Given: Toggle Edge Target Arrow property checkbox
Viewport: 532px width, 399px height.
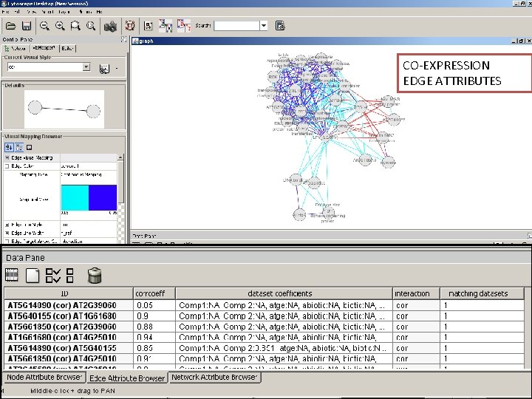Looking at the screenshot, I should (7, 240).
